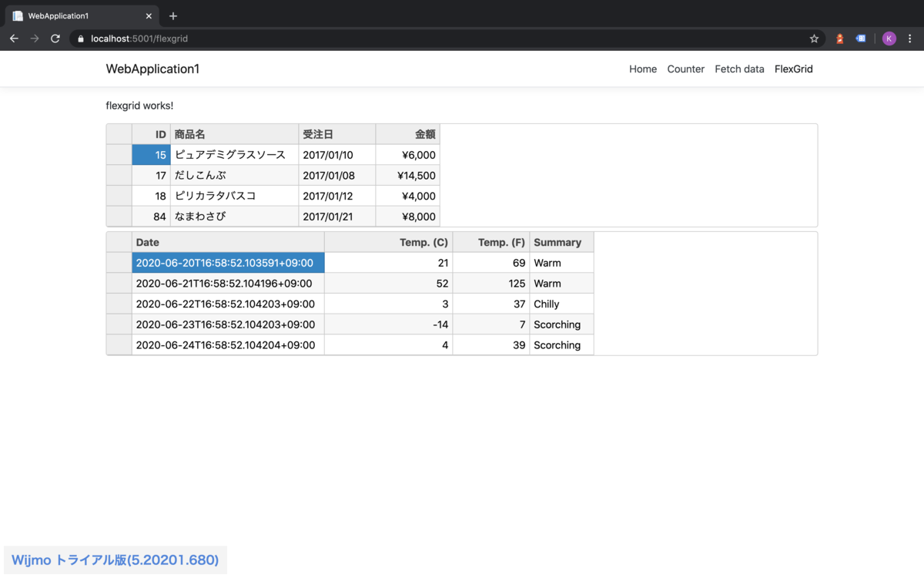The height and width of the screenshot is (578, 924).
Task: Select the date cell 2017/01/12
Action: coord(337,196)
